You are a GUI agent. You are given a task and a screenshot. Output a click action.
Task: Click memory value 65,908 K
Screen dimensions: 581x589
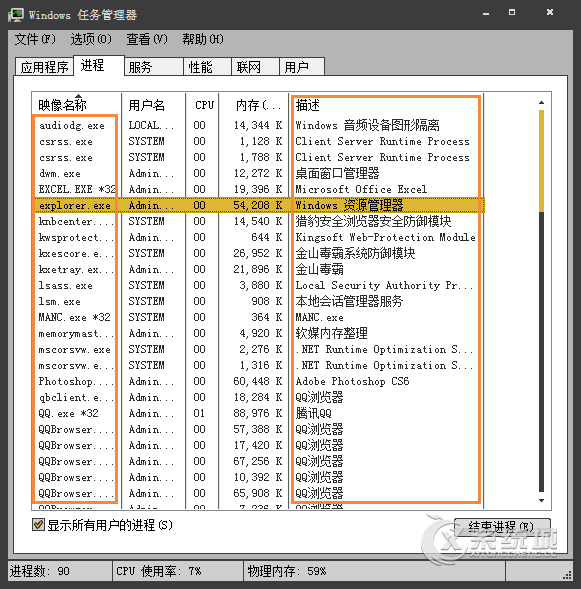pyautogui.click(x=258, y=493)
